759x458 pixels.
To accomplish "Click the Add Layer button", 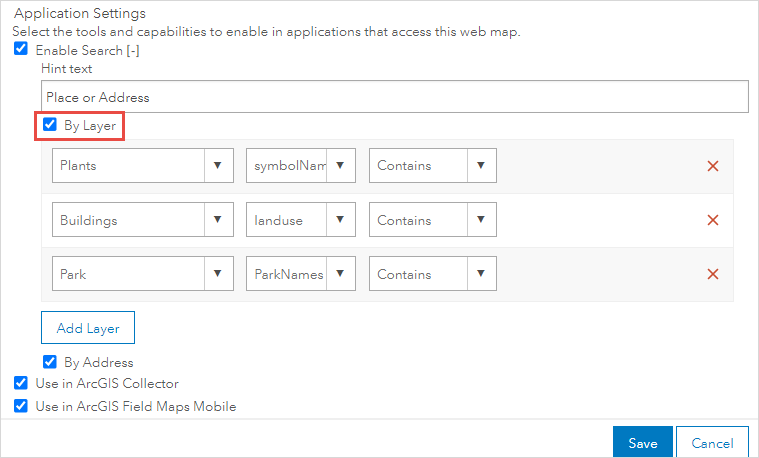I will tap(87, 328).
